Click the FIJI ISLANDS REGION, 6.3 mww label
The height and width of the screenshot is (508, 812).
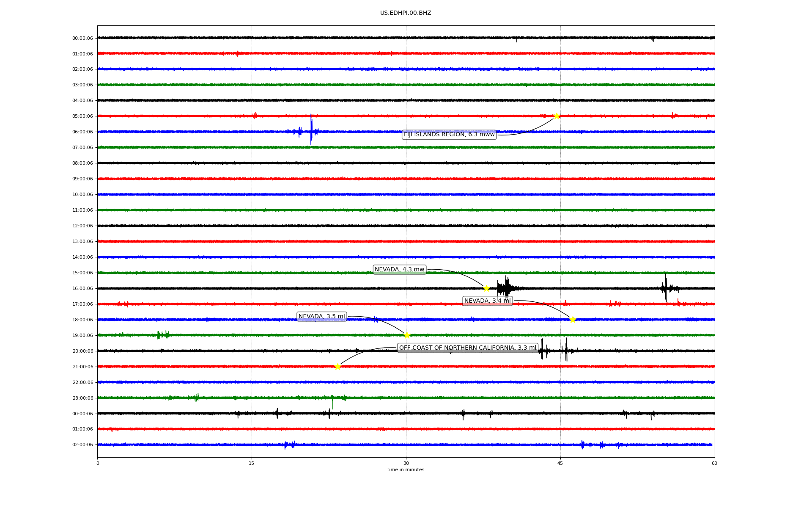(x=449, y=135)
